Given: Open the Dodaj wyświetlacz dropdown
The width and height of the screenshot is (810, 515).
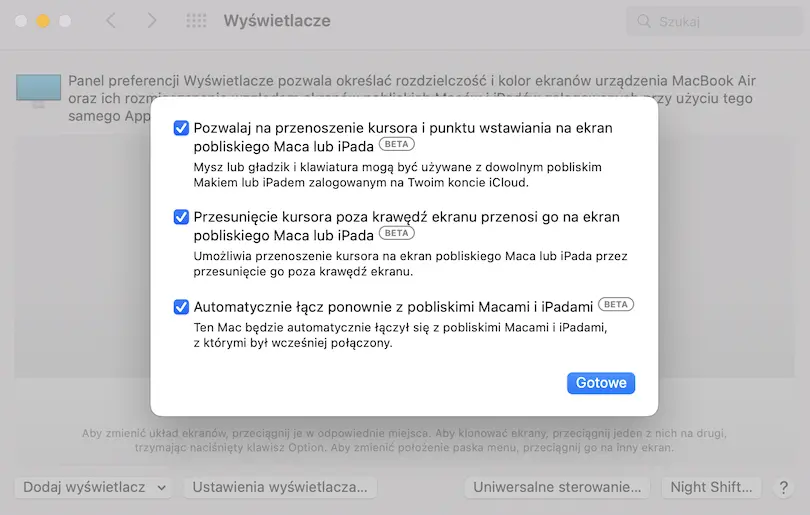Looking at the screenshot, I should click(x=94, y=487).
